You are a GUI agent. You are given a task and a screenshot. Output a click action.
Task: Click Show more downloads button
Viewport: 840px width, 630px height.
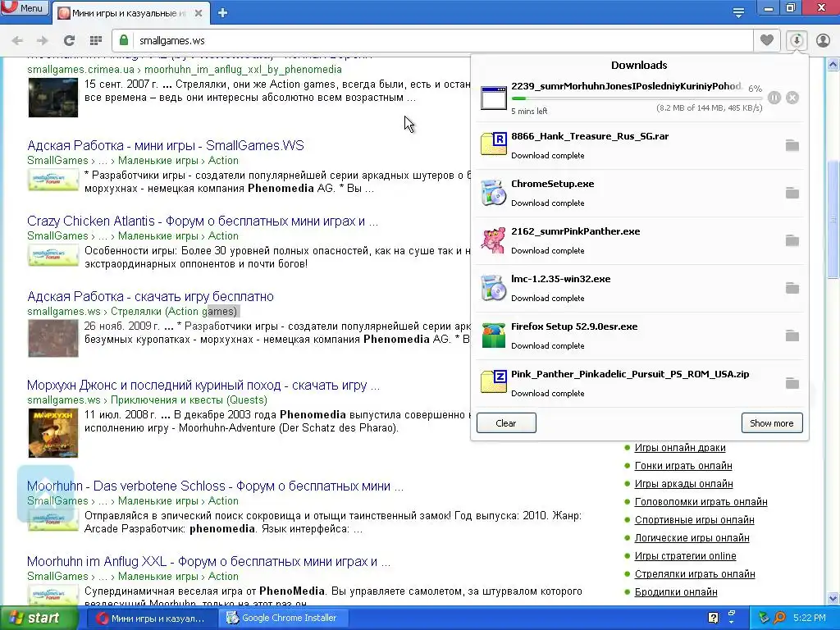(x=771, y=423)
